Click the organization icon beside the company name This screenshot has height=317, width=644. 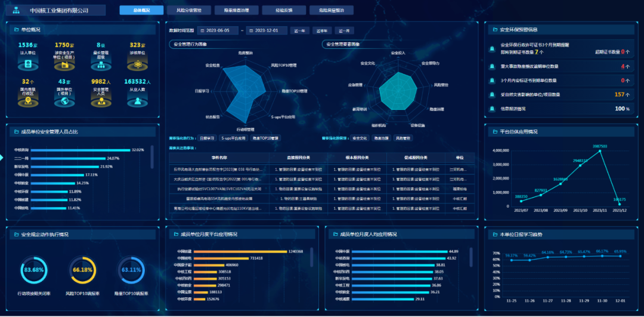coord(16,10)
